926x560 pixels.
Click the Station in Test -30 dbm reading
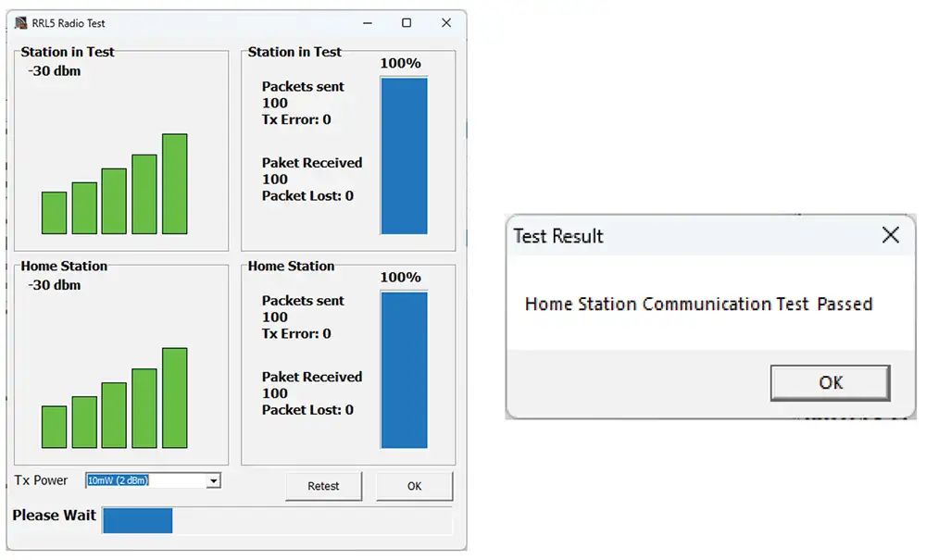point(54,71)
